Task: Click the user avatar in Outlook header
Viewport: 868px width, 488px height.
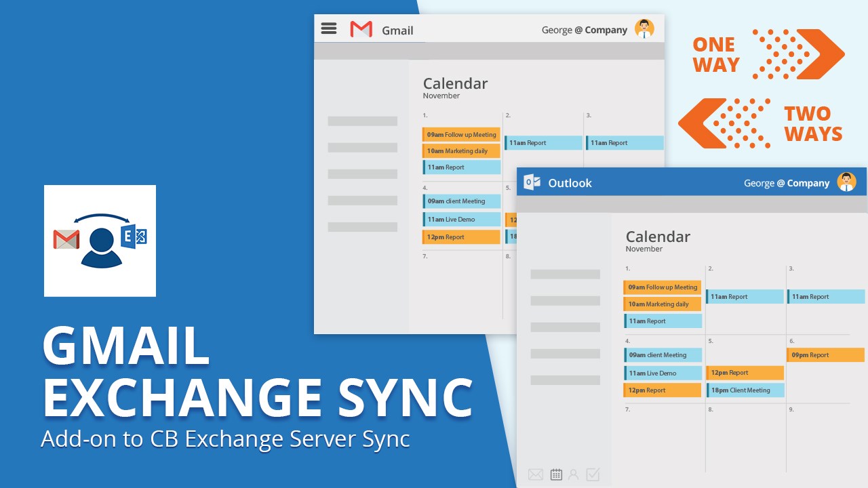Action: coord(846,182)
